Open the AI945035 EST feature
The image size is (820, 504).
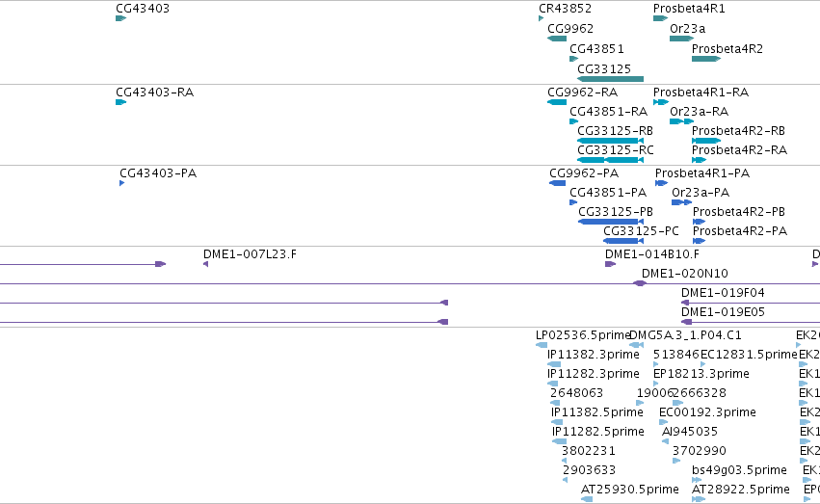click(x=665, y=441)
